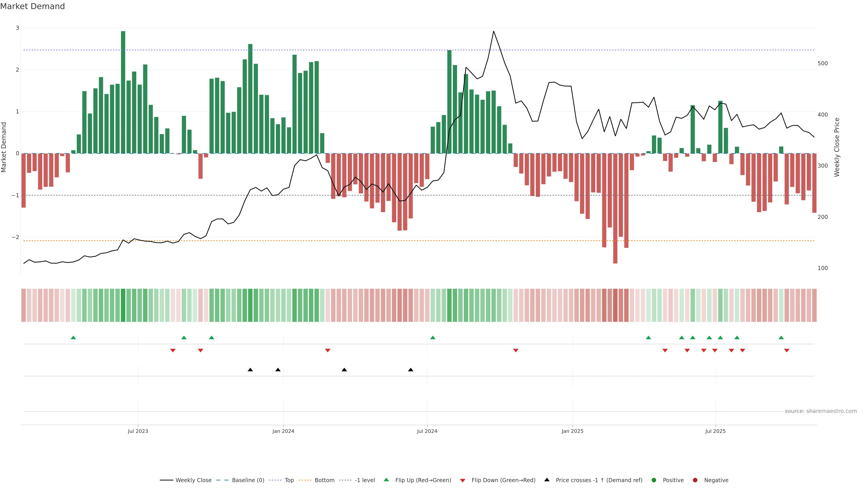Click flip-up marker just after Jul 2024
The width and height of the screenshot is (868, 488).
(x=433, y=338)
